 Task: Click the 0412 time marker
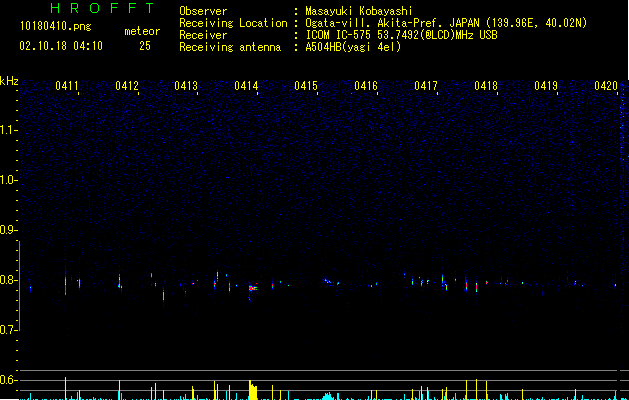click(x=127, y=86)
